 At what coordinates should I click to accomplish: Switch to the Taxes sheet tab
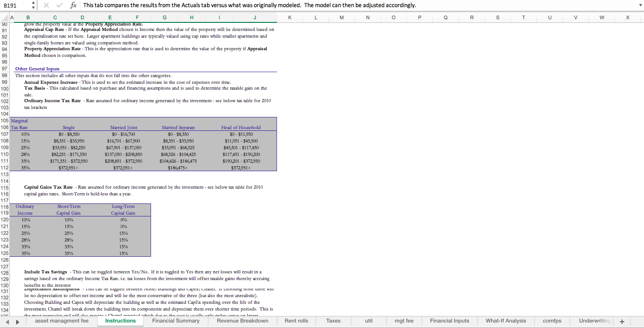pyautogui.click(x=333, y=321)
